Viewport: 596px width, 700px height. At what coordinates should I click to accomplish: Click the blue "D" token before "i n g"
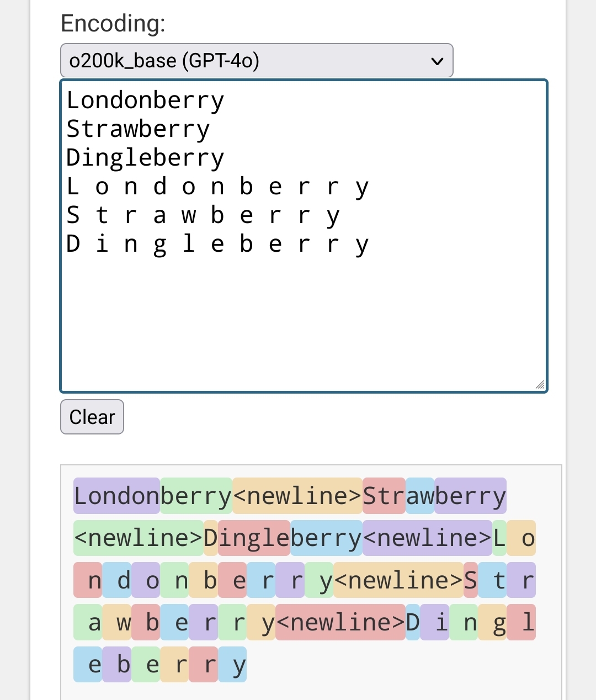pyautogui.click(x=413, y=622)
